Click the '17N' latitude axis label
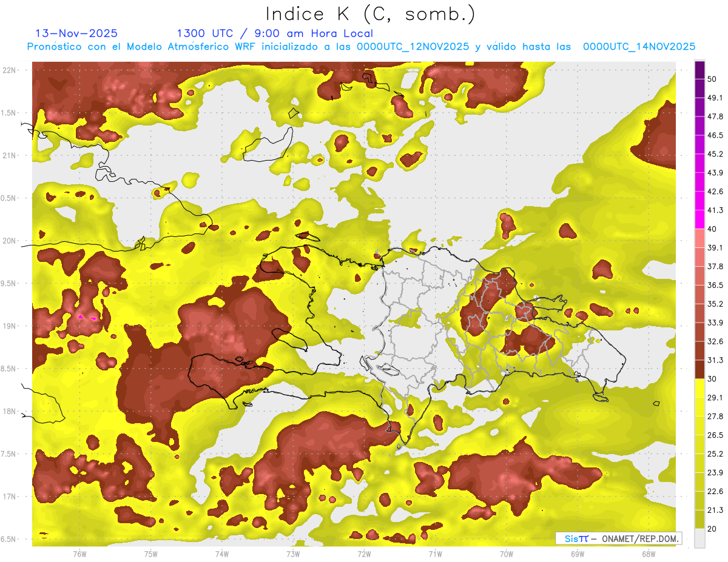The width and height of the screenshot is (728, 562). (10, 496)
